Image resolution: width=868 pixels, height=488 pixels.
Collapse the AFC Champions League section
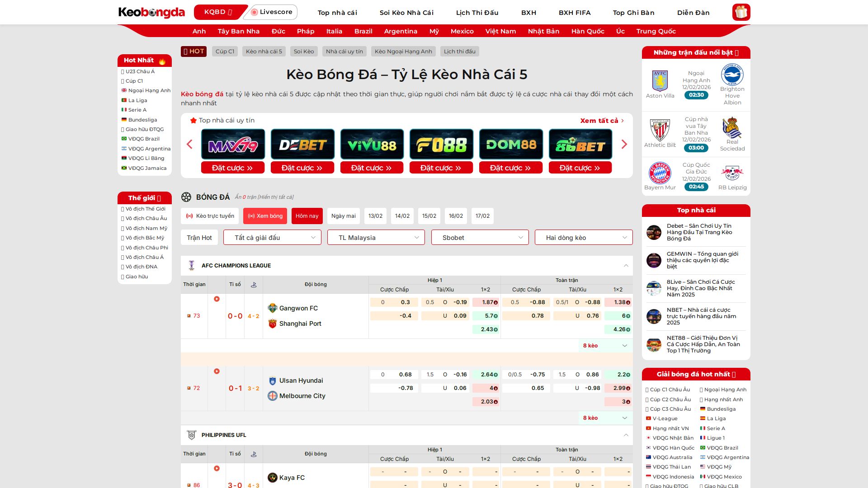626,266
